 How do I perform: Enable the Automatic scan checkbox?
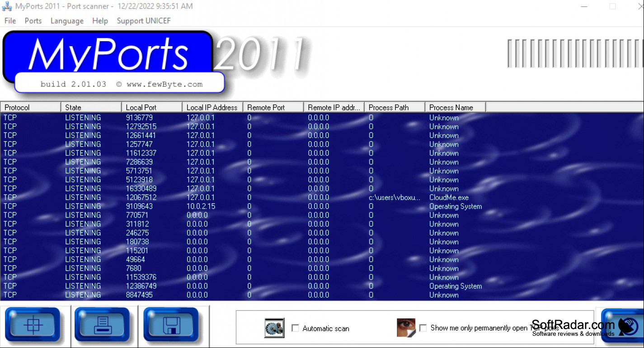coord(296,328)
